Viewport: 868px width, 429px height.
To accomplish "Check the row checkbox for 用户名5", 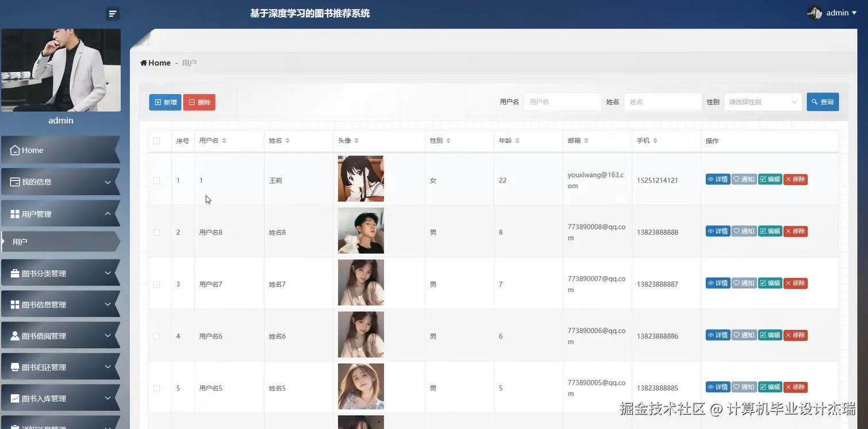I will [x=156, y=388].
